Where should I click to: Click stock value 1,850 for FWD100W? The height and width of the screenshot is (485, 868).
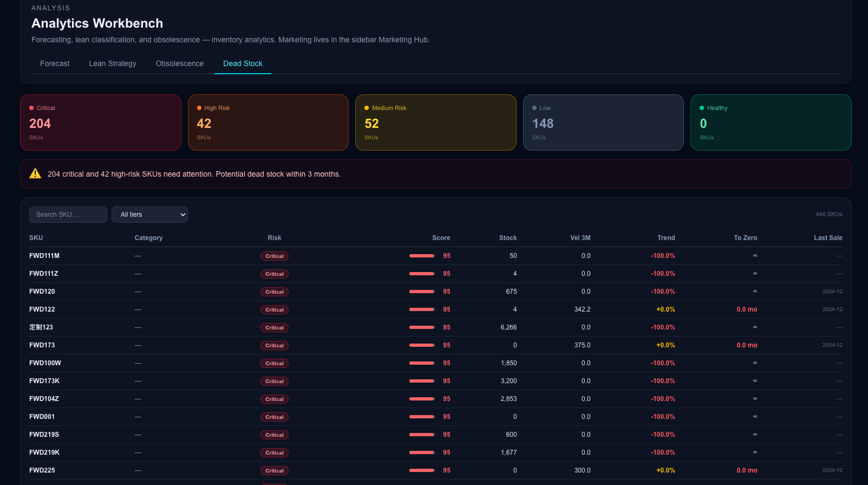[508, 363]
